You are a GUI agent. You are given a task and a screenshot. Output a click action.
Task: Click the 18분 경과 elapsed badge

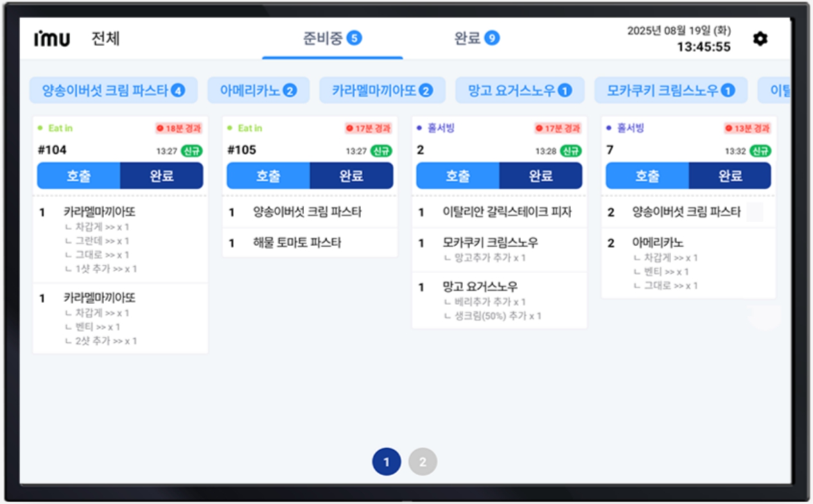click(x=179, y=128)
